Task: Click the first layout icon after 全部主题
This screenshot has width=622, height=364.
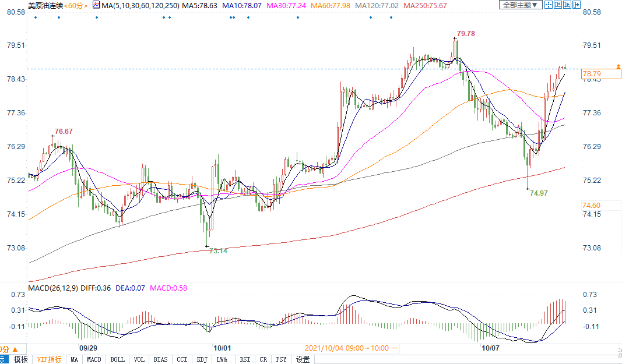Action: click(549, 5)
